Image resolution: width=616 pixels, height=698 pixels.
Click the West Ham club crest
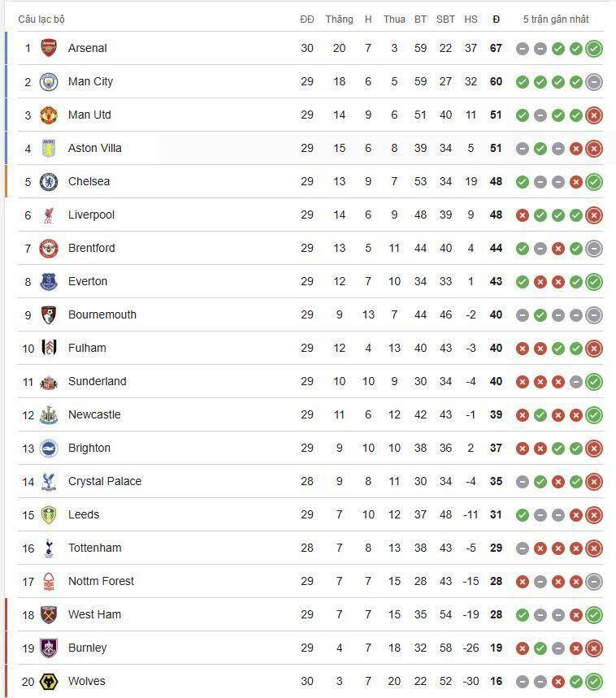click(49, 614)
